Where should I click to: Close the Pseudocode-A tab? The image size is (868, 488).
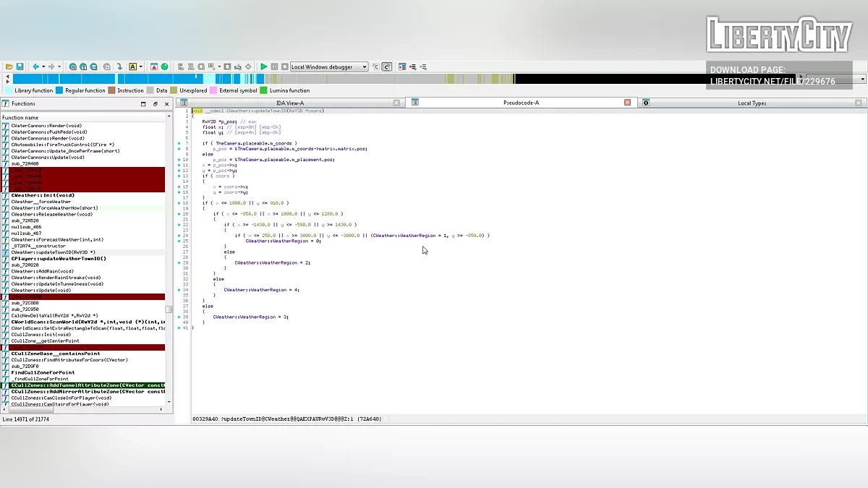(627, 103)
